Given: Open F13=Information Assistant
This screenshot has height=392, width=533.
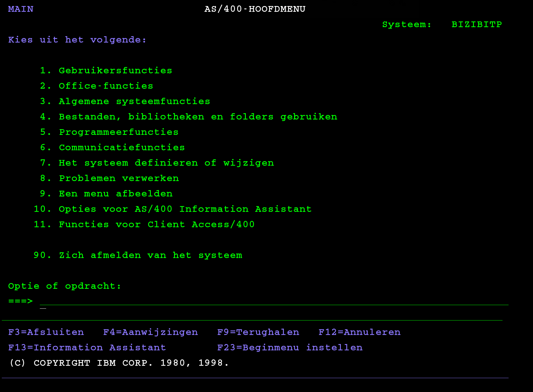Looking at the screenshot, I should pyautogui.click(x=87, y=348).
